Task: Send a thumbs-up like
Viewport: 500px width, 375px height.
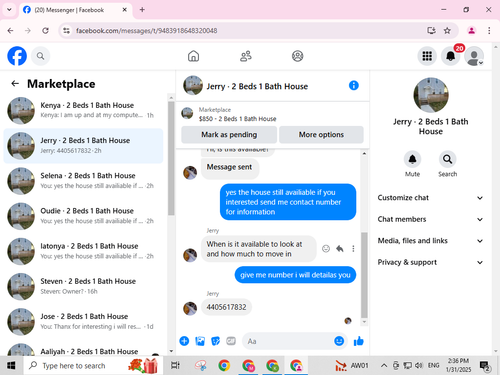Action: 359,341
